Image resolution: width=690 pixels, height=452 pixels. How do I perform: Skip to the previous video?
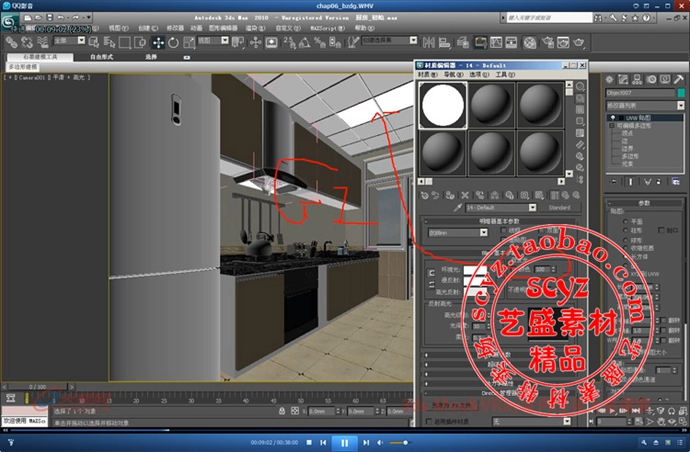click(x=323, y=442)
